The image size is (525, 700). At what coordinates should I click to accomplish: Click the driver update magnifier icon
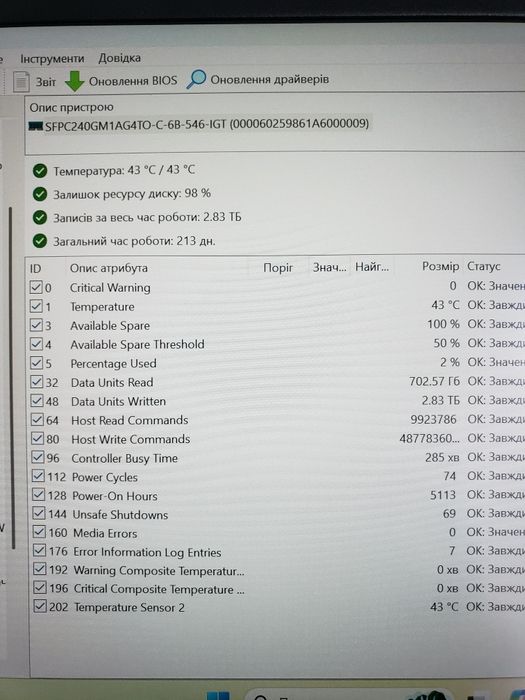tap(196, 79)
